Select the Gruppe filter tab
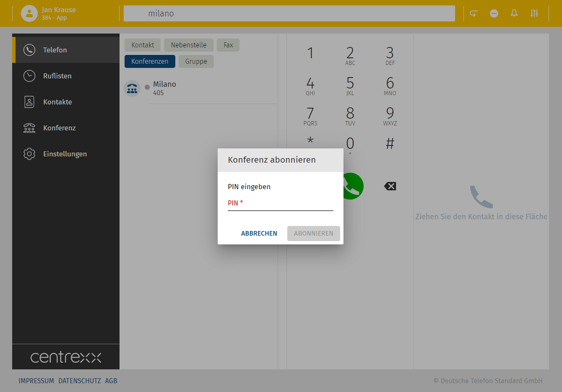Viewport: 562px width, 392px height. 196,61
